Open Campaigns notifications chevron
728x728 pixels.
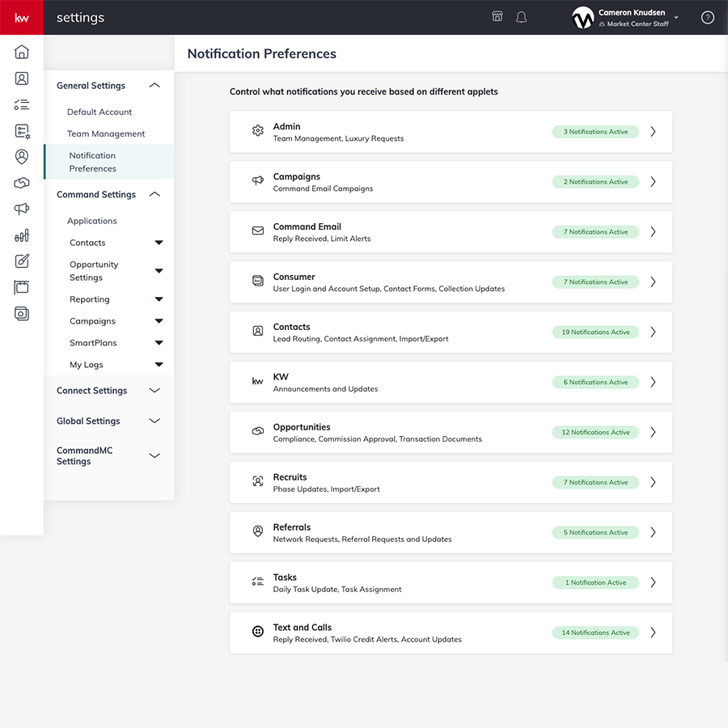pyautogui.click(x=653, y=181)
